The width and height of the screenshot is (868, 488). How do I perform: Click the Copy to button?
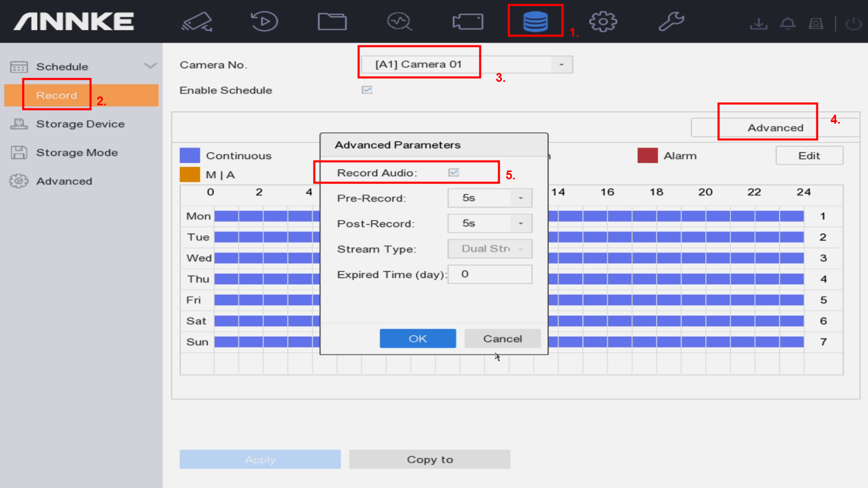click(429, 459)
